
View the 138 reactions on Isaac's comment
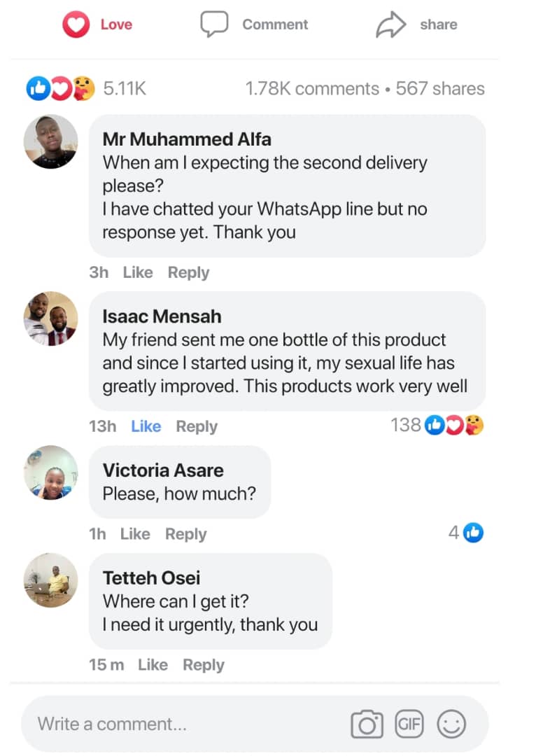437,425
